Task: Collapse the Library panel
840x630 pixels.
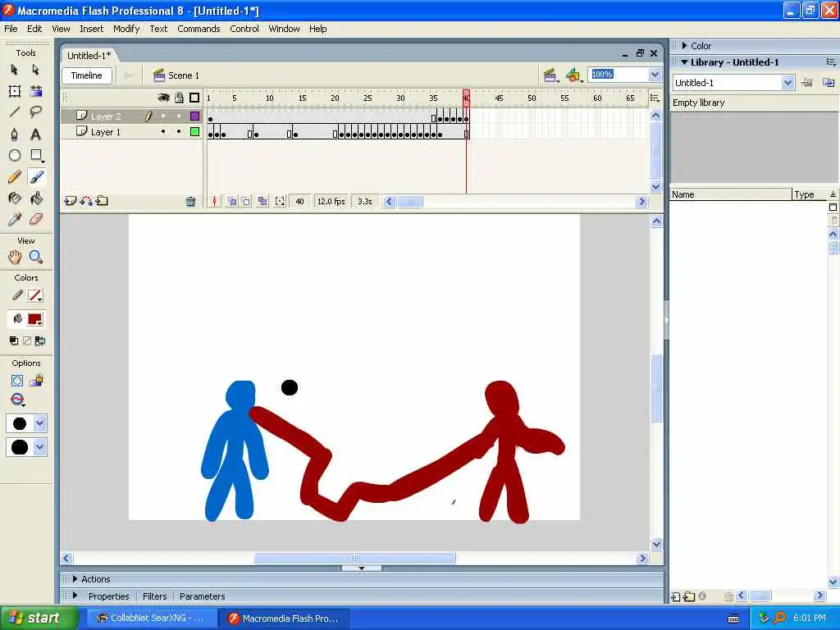Action: pos(684,62)
